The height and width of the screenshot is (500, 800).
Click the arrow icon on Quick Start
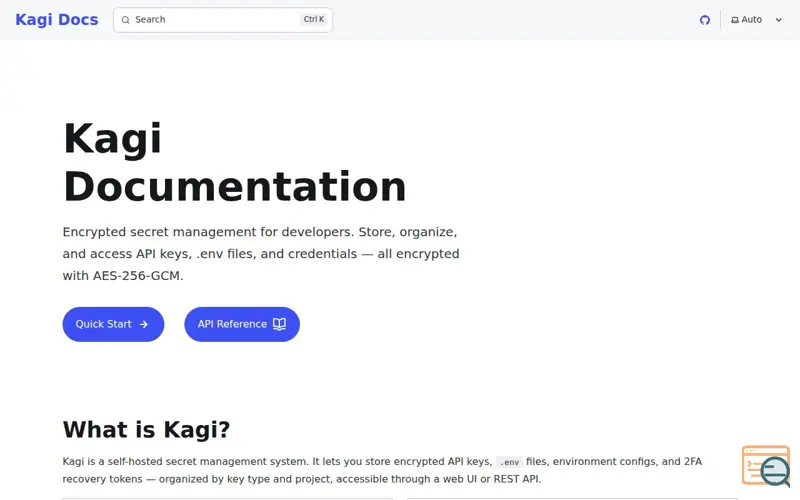(144, 324)
